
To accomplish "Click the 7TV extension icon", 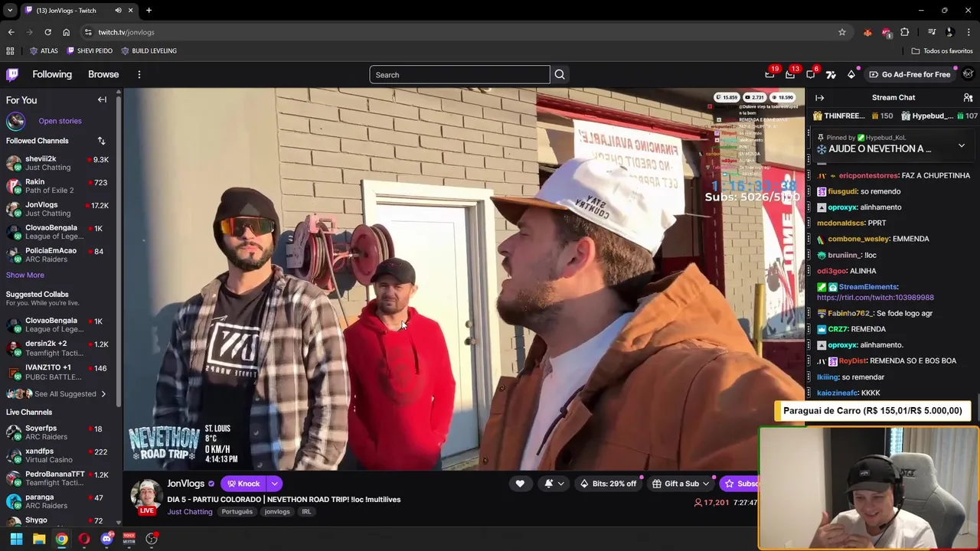I will pyautogui.click(x=831, y=74).
